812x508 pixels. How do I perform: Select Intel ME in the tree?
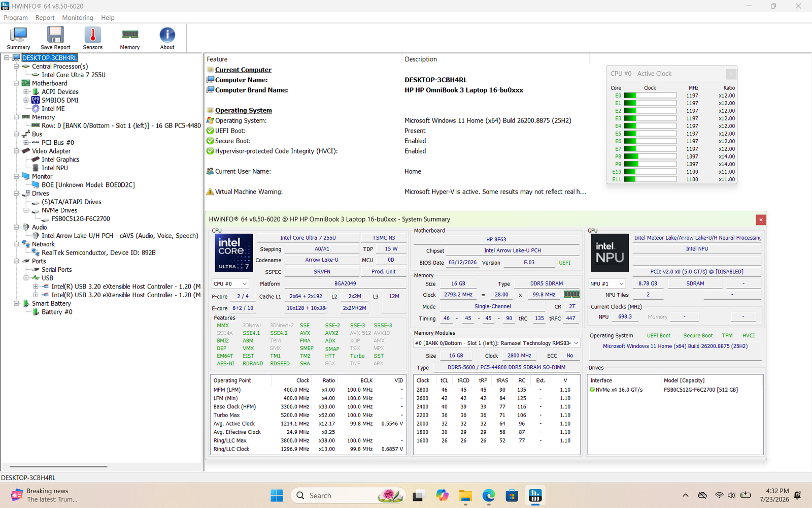(53, 109)
